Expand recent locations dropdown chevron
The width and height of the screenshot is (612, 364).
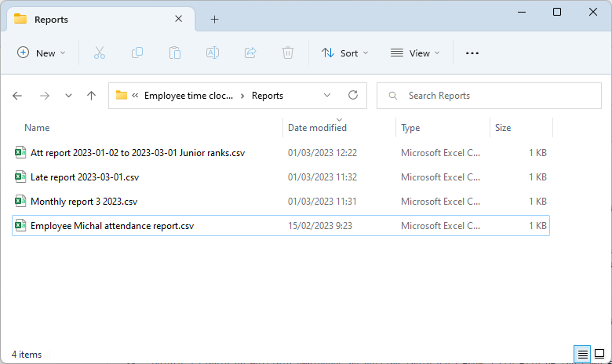coord(68,96)
